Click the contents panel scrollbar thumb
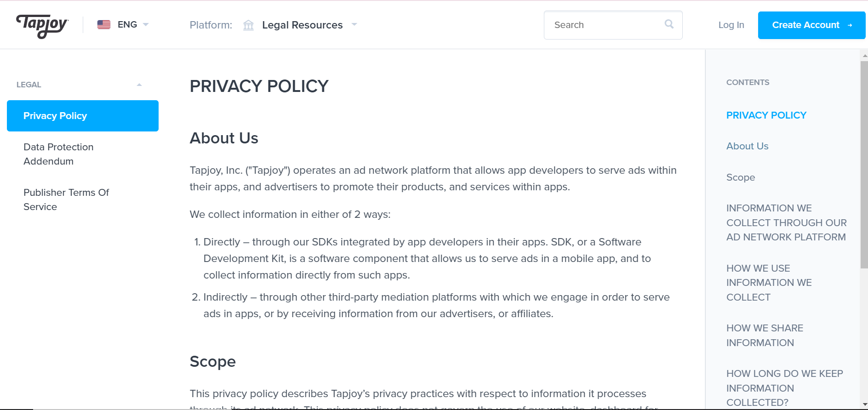The width and height of the screenshot is (868, 410). tap(864, 165)
